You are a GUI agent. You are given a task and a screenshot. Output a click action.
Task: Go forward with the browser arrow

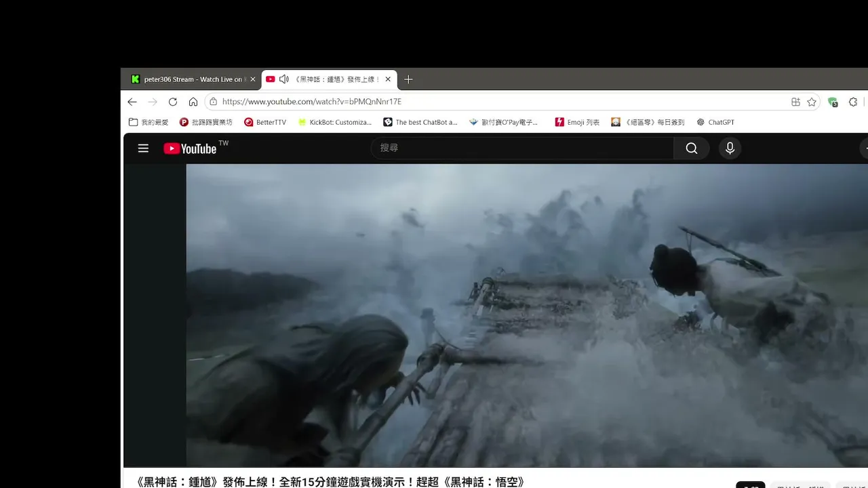coord(153,102)
